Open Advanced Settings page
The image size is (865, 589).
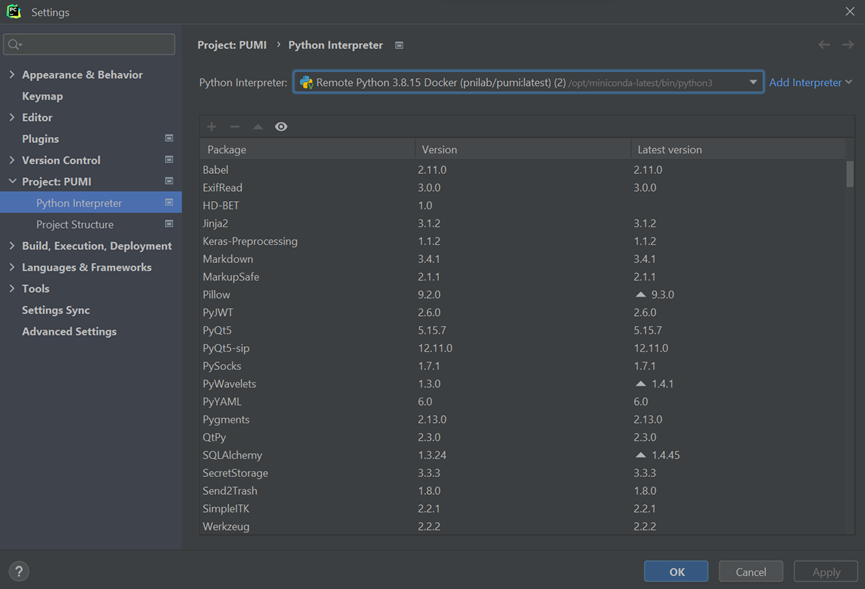click(x=69, y=331)
